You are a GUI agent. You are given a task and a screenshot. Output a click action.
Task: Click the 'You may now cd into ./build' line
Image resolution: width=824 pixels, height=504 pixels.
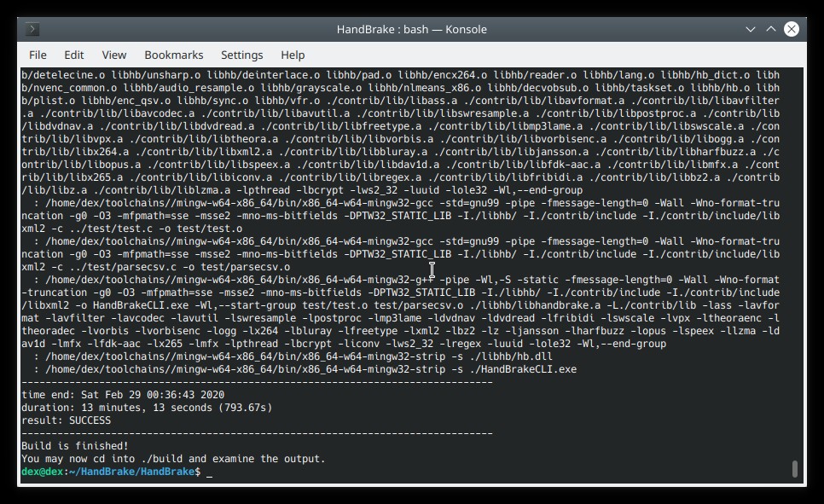173,459
